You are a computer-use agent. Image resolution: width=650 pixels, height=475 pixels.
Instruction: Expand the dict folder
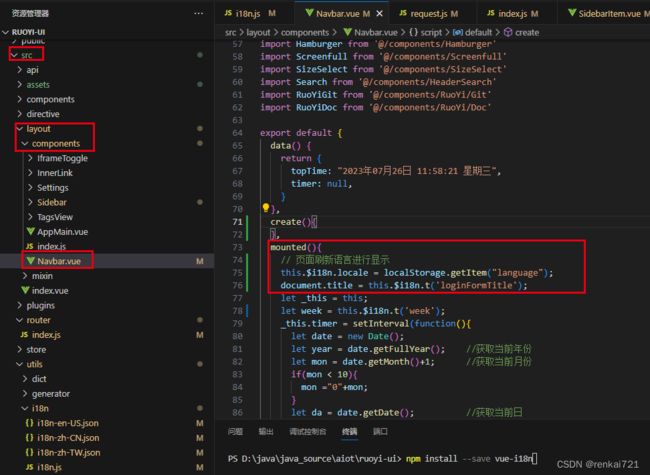click(x=25, y=379)
